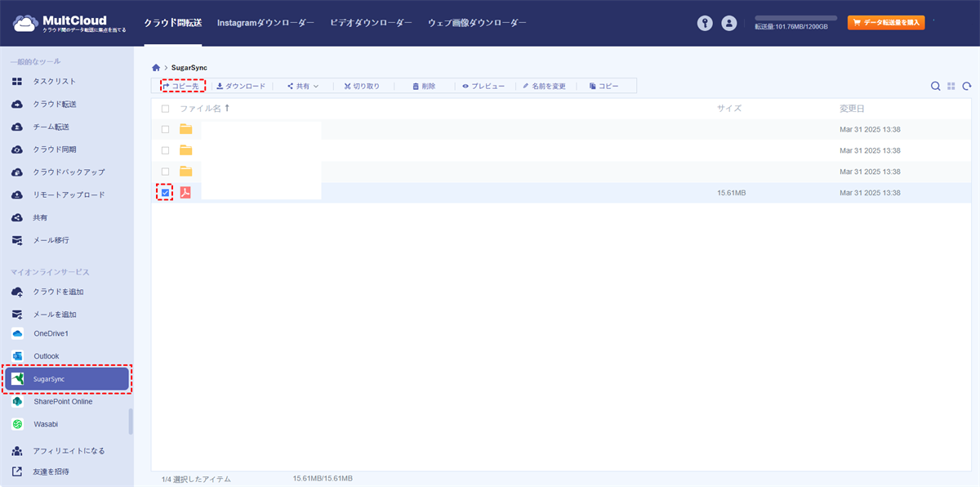Switch to クラウド間転送 tab
Screen dimensions: 980x487
pos(172,23)
